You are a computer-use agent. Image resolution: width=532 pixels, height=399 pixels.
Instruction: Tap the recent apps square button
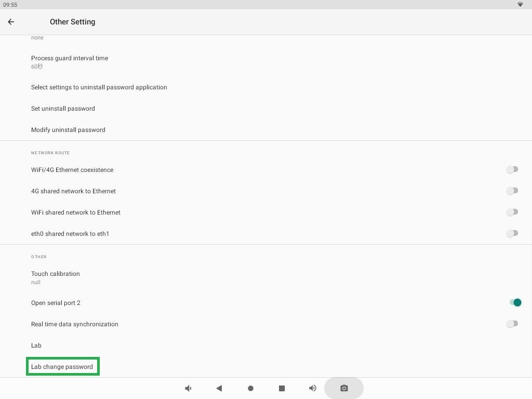coord(282,388)
